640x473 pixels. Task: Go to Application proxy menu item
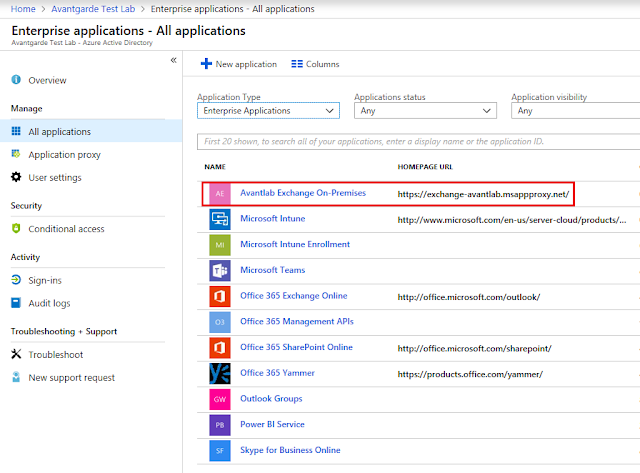click(x=64, y=155)
